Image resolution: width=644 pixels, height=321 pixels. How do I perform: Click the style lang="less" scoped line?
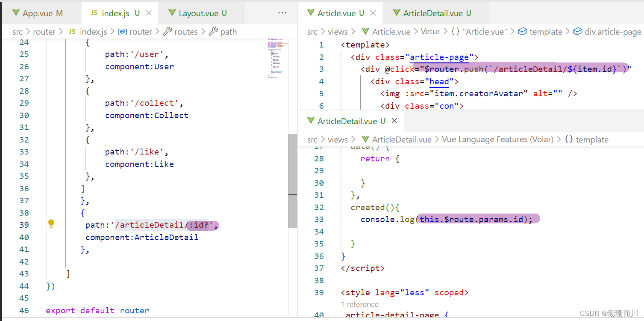(404, 293)
